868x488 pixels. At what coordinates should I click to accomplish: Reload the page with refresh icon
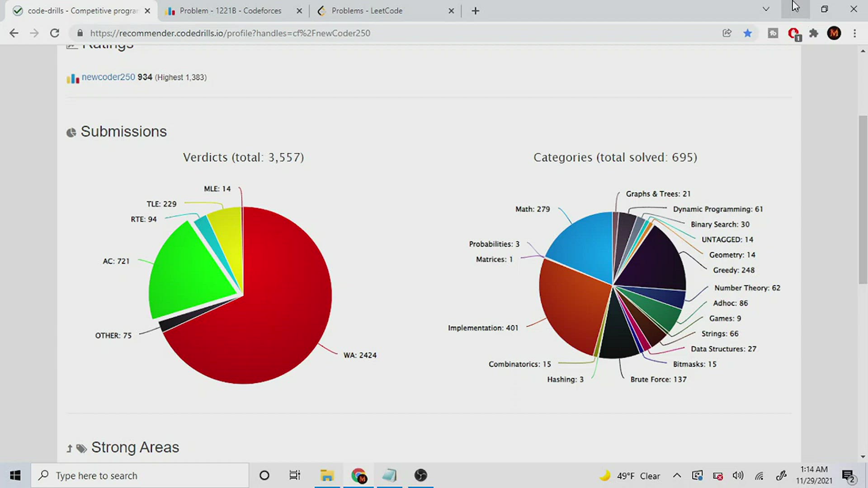[55, 33]
